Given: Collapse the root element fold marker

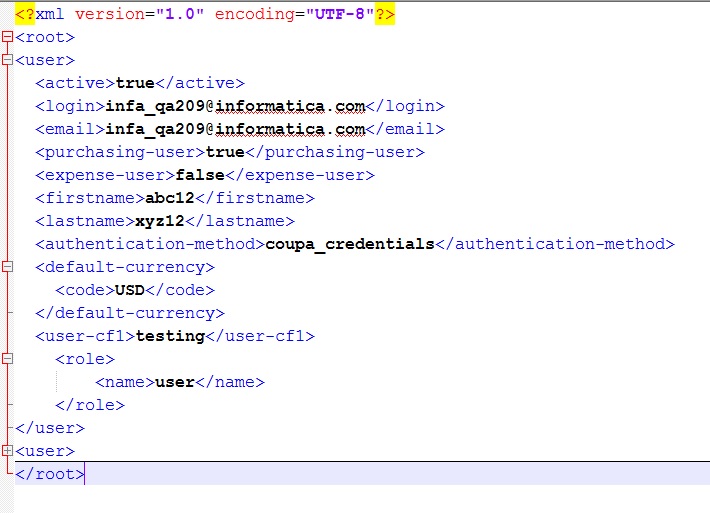Looking at the screenshot, I should 7,37.
